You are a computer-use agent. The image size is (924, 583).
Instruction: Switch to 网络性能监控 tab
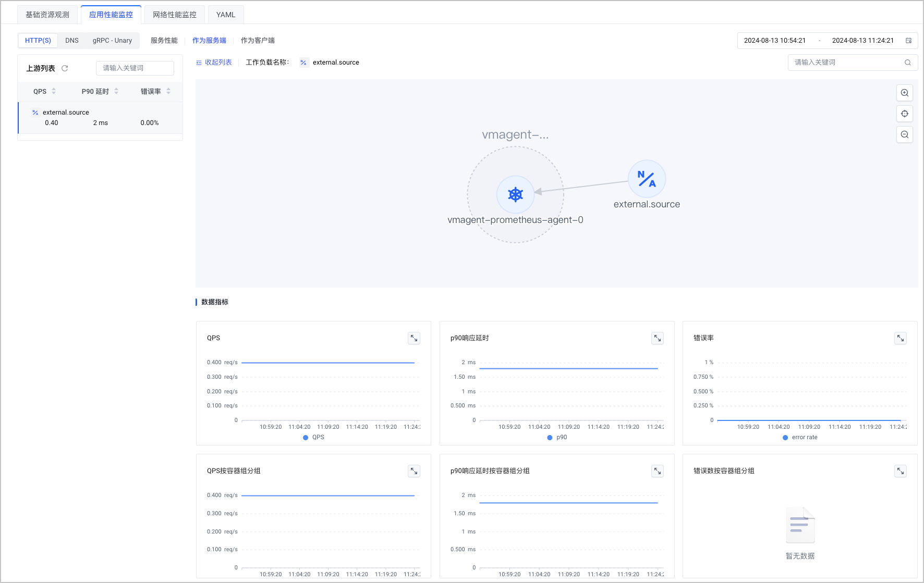[x=175, y=15]
